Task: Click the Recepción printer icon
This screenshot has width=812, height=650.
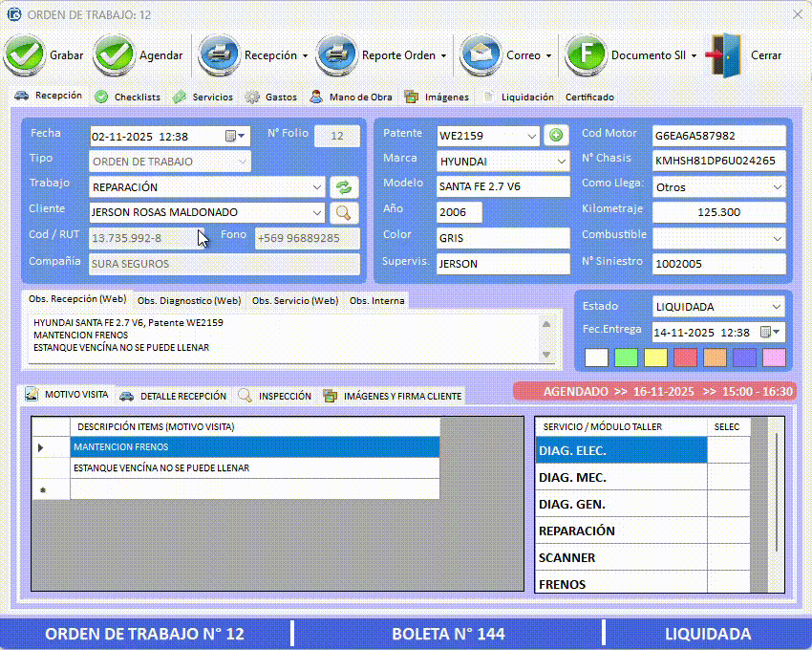Action: pyautogui.click(x=219, y=55)
